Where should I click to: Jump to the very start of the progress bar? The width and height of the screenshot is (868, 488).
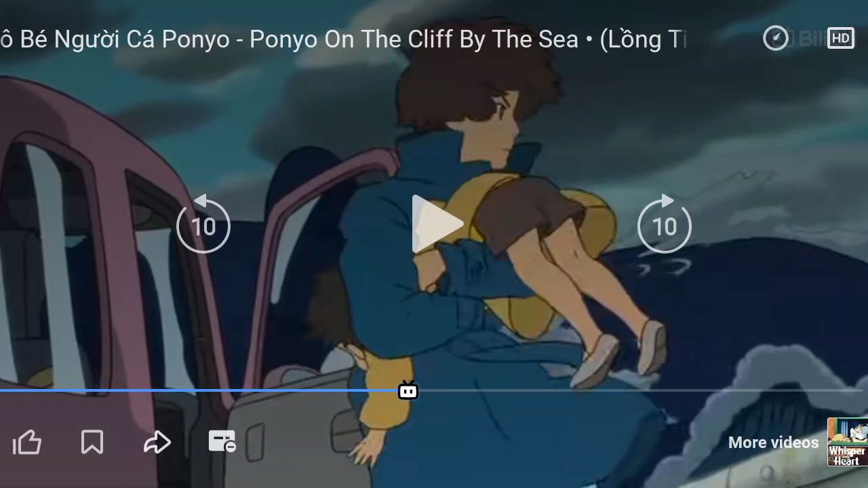coord(2,390)
